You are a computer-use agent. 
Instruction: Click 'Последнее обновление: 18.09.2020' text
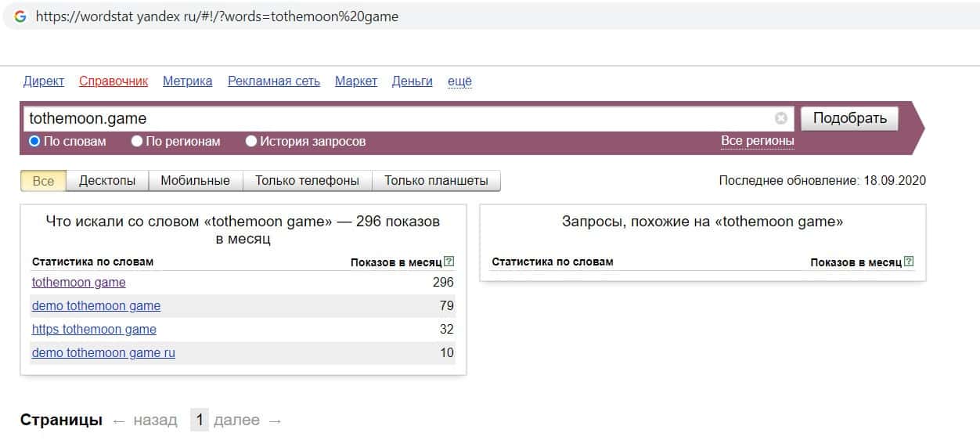point(822,181)
